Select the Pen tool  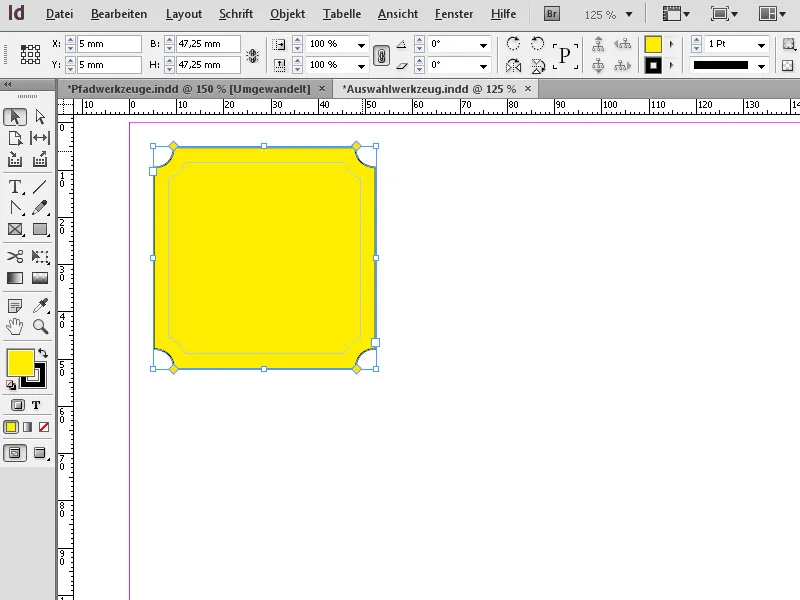tap(15, 208)
